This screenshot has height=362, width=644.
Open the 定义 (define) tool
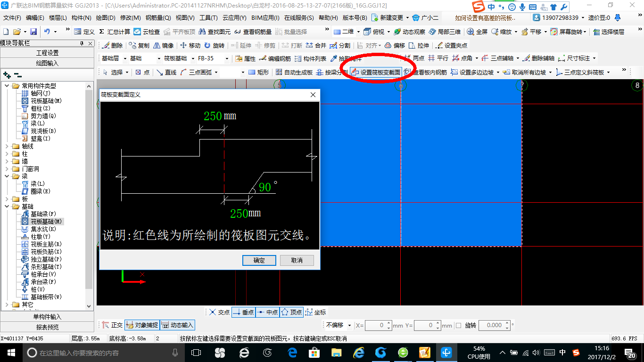(x=84, y=32)
